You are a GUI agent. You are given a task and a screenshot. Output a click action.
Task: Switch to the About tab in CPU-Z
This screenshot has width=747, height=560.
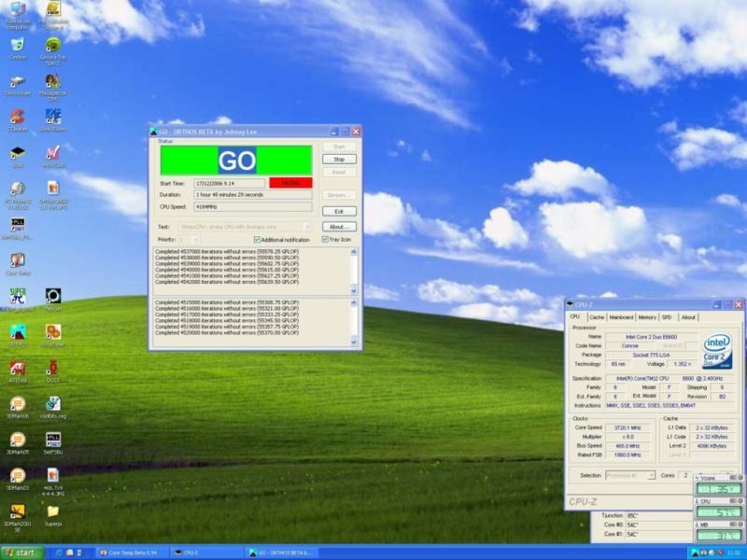pyautogui.click(x=688, y=317)
